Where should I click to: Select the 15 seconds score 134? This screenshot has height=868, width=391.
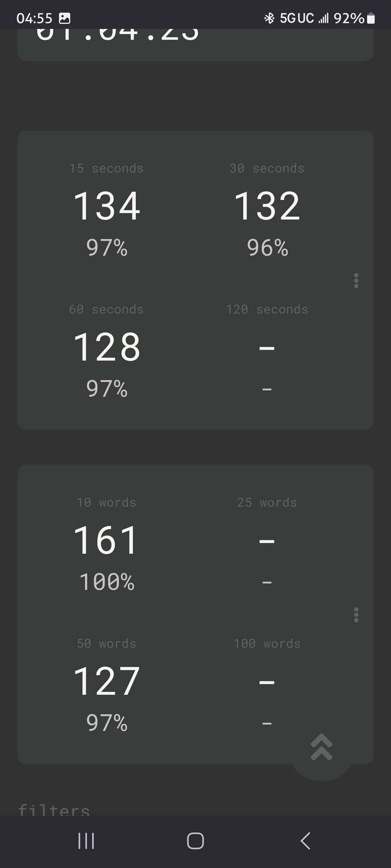(107, 206)
